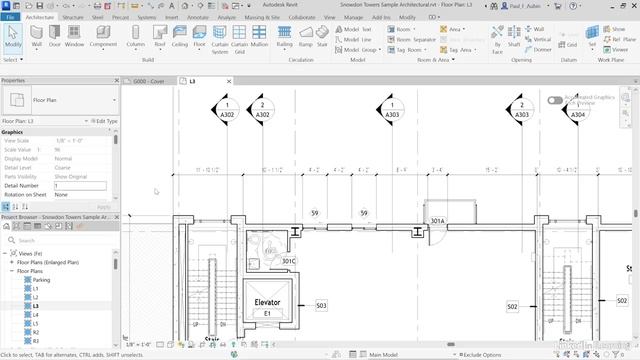The height and width of the screenshot is (360, 640).
Task: Open the R2 floor plan
Action: (x=36, y=332)
